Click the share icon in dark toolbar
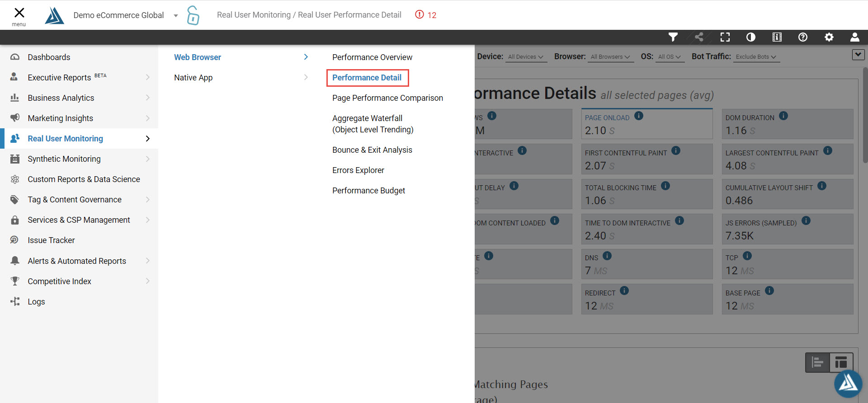The image size is (868, 403). [699, 37]
